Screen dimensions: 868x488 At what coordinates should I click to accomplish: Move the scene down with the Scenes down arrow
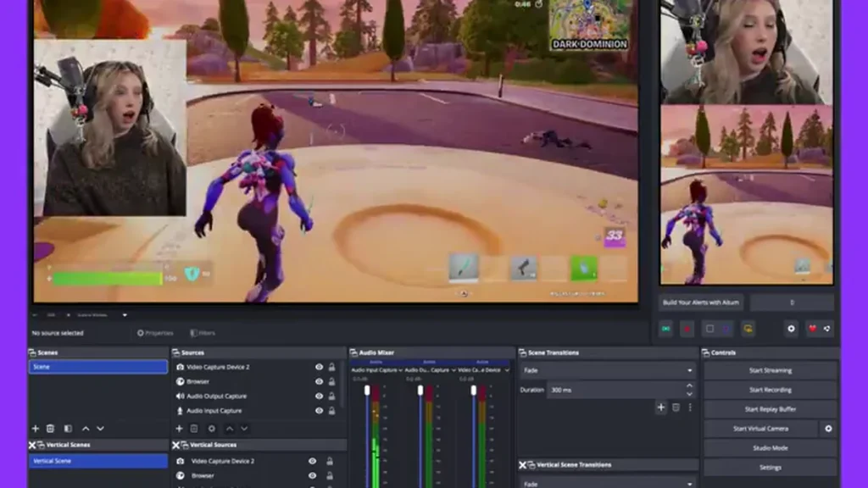[100, 429]
